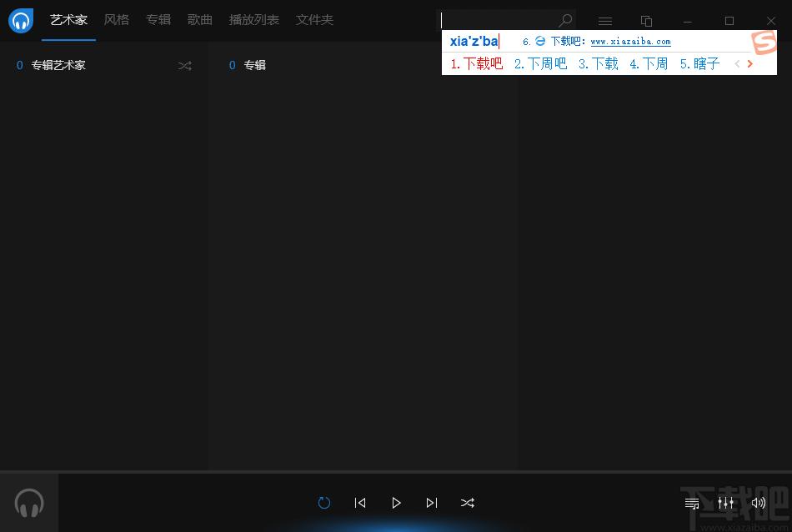The height and width of the screenshot is (532, 792).
Task: Open the hamburger main menu
Action: [605, 21]
